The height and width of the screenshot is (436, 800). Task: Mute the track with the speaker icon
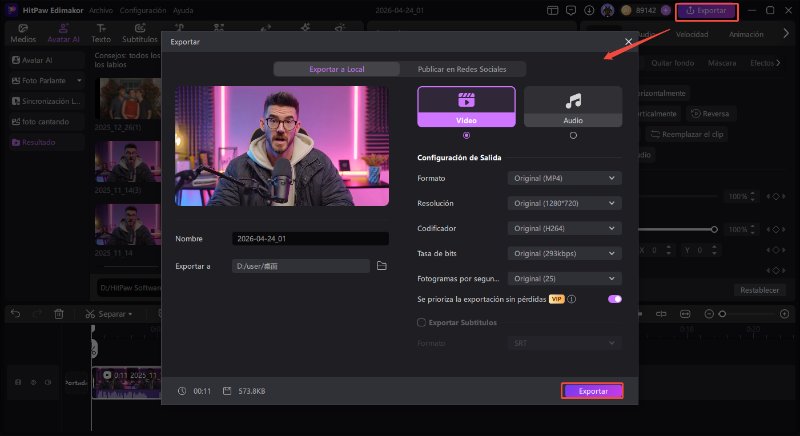coord(48,382)
